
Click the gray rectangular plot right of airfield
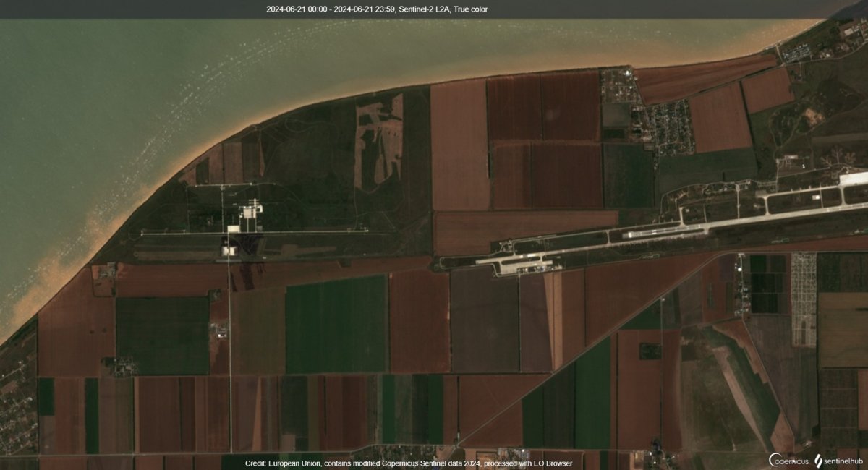[804, 299]
